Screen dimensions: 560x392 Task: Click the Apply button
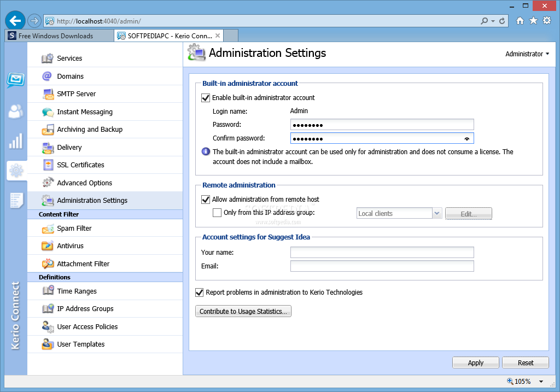coord(476,362)
